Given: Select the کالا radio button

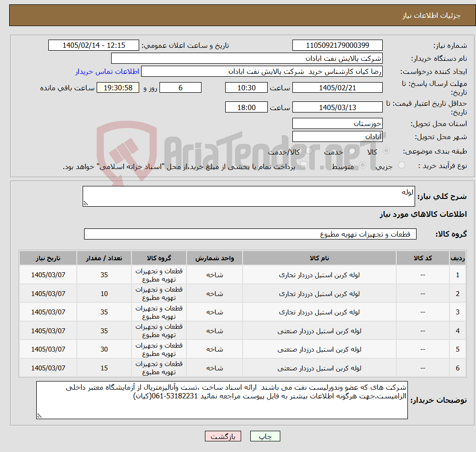Looking at the screenshot, I should click(387, 151).
